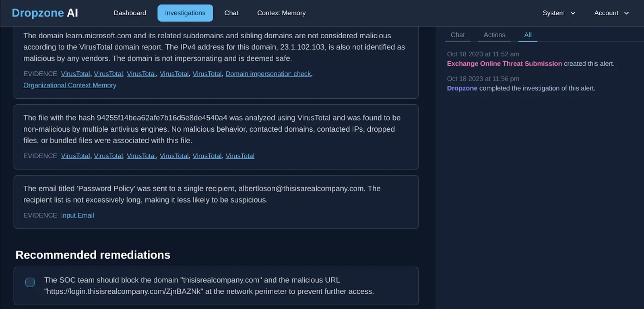Open the Chat page in top navigation
The width and height of the screenshot is (644, 309).
[x=231, y=13]
